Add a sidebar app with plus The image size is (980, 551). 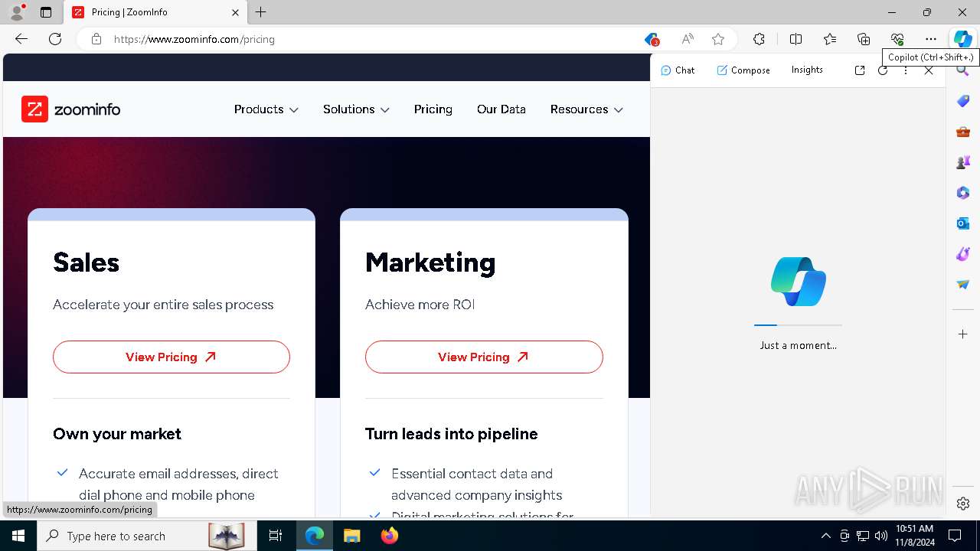(x=963, y=334)
